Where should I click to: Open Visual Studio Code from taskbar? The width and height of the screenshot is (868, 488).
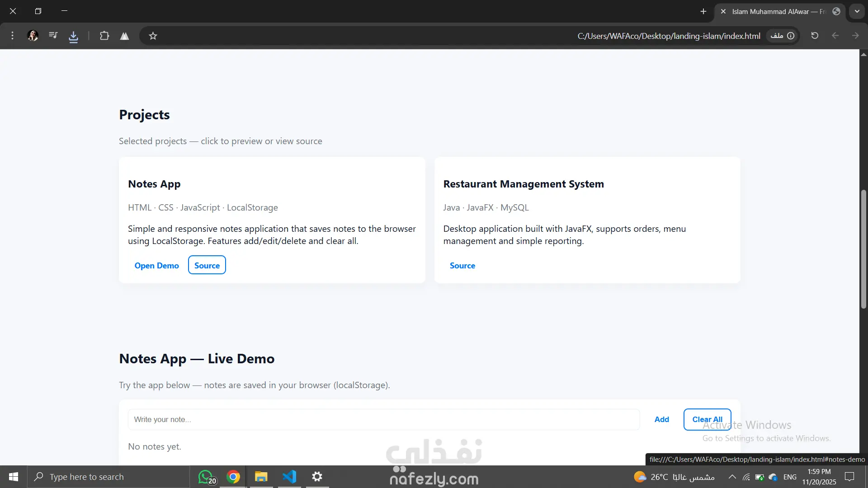[289, 477]
